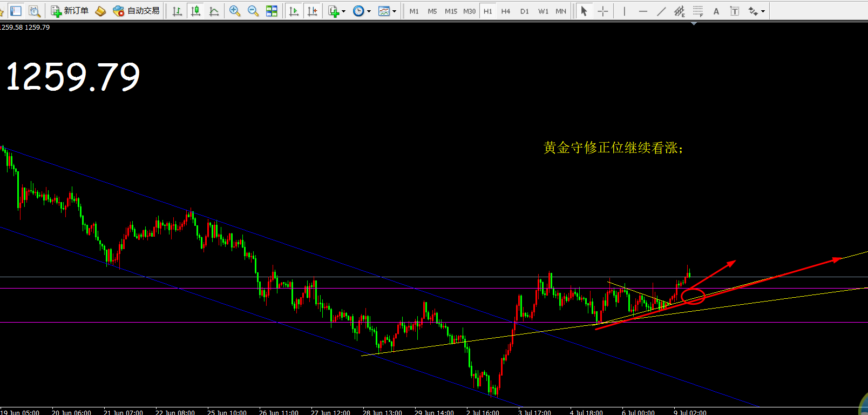Viewport: 868px width, 415px height.
Task: Zoom out of the chart
Action: 253,11
